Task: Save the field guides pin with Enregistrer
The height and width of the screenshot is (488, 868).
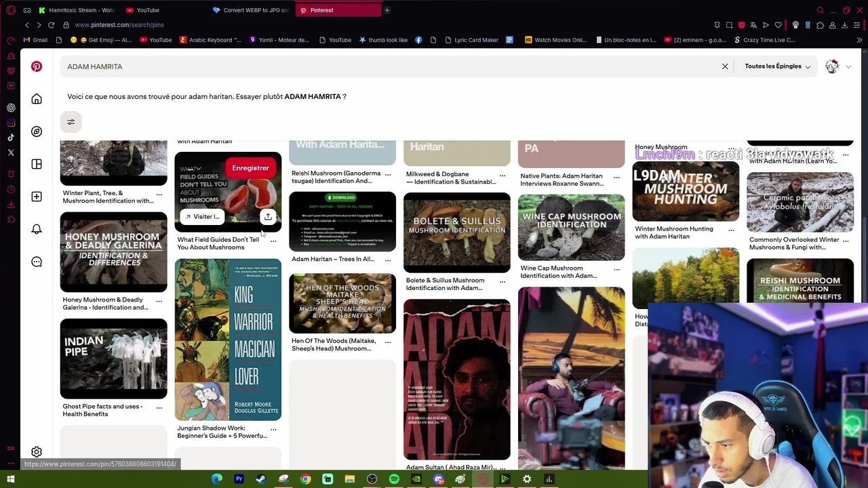Action: [250, 168]
